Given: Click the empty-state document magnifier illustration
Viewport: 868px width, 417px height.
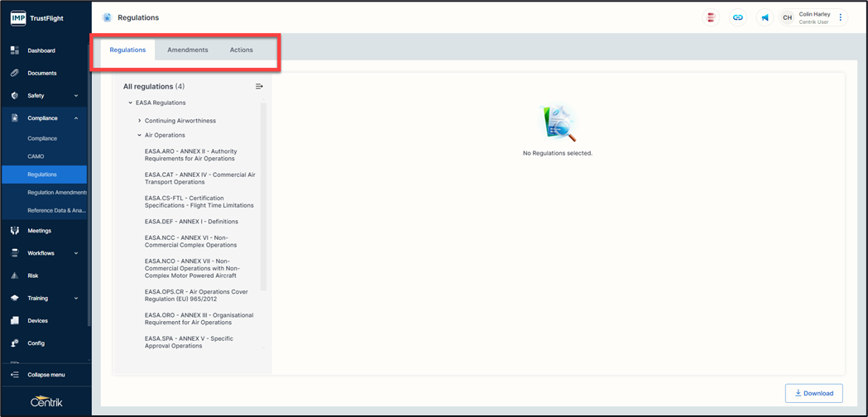Looking at the screenshot, I should 558,123.
